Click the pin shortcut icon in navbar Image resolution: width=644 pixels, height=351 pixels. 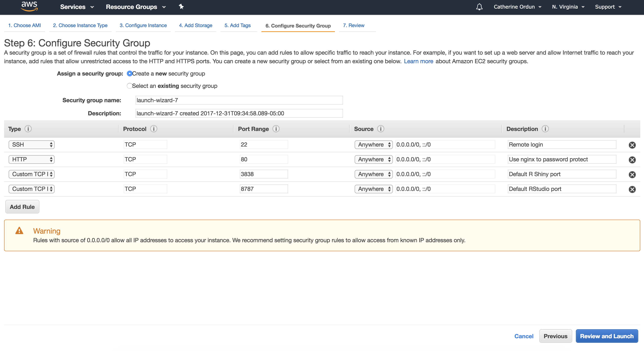tap(181, 7)
